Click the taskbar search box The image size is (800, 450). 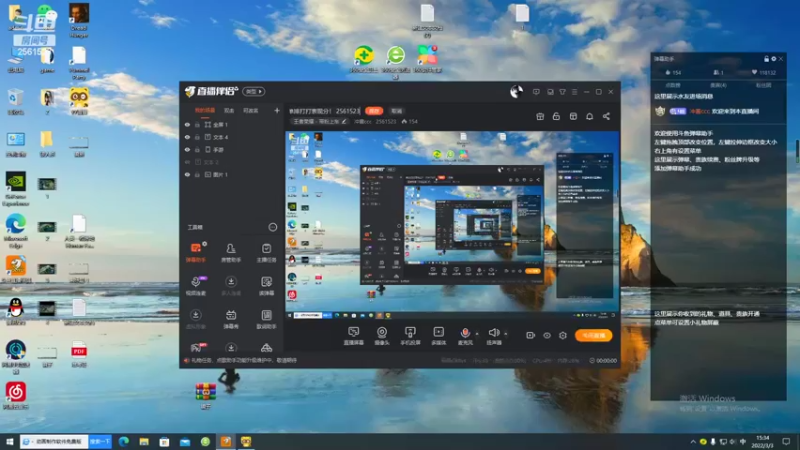click(55, 441)
